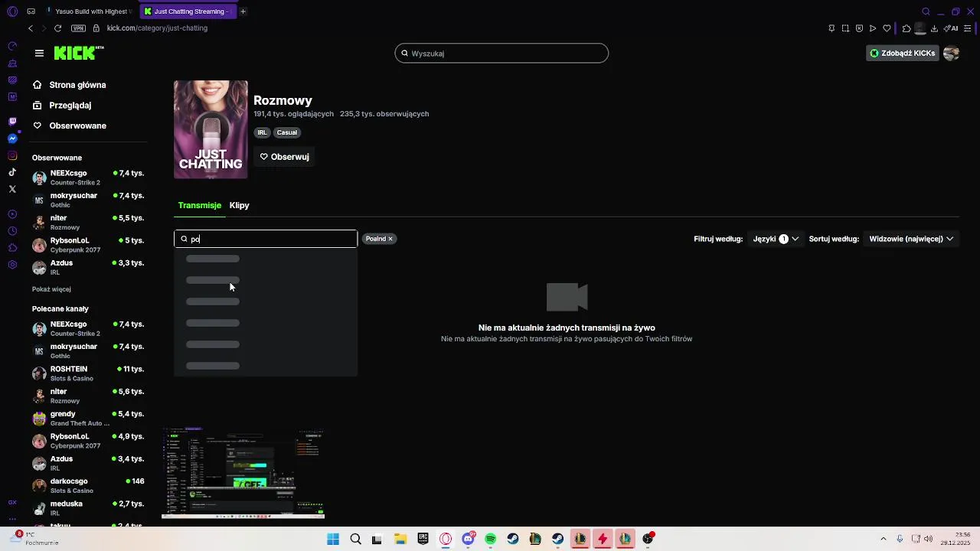This screenshot has width=980, height=551.
Task: Click the pin icon in browser toolbar
Action: pos(831,28)
